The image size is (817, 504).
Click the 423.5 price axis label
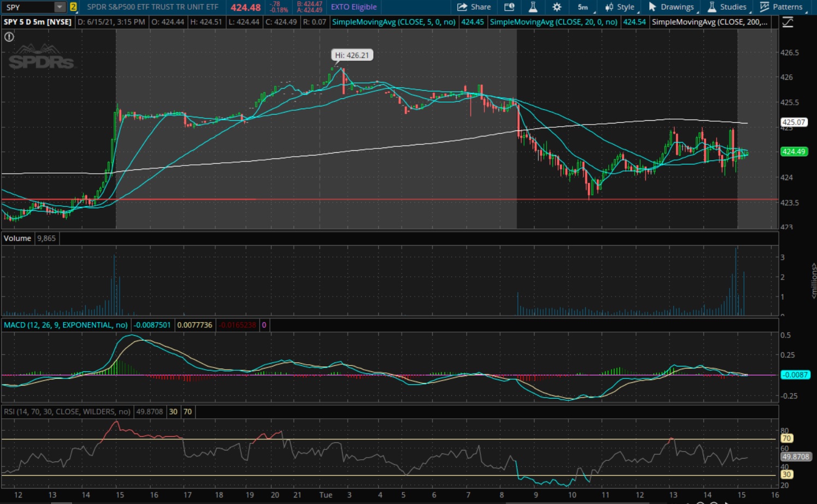pyautogui.click(x=789, y=203)
